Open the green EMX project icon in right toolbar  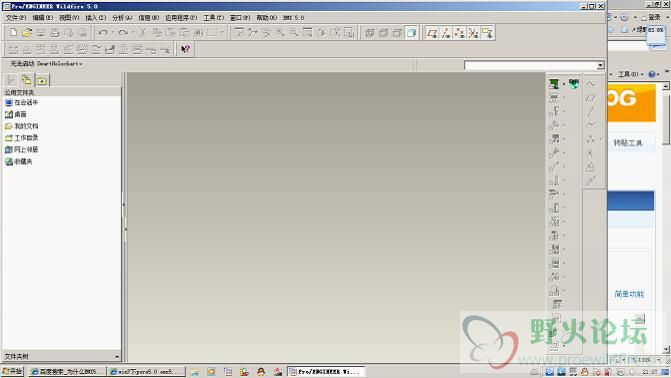[x=554, y=83]
